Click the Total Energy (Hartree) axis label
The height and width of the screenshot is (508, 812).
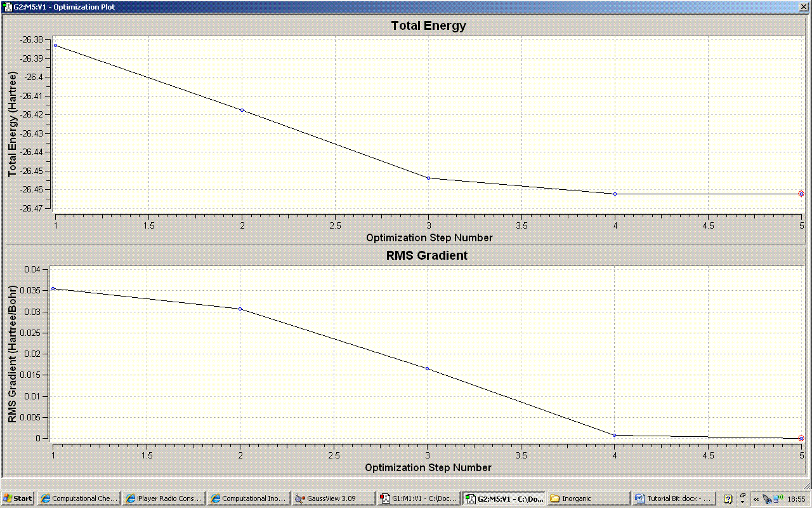(x=12, y=125)
